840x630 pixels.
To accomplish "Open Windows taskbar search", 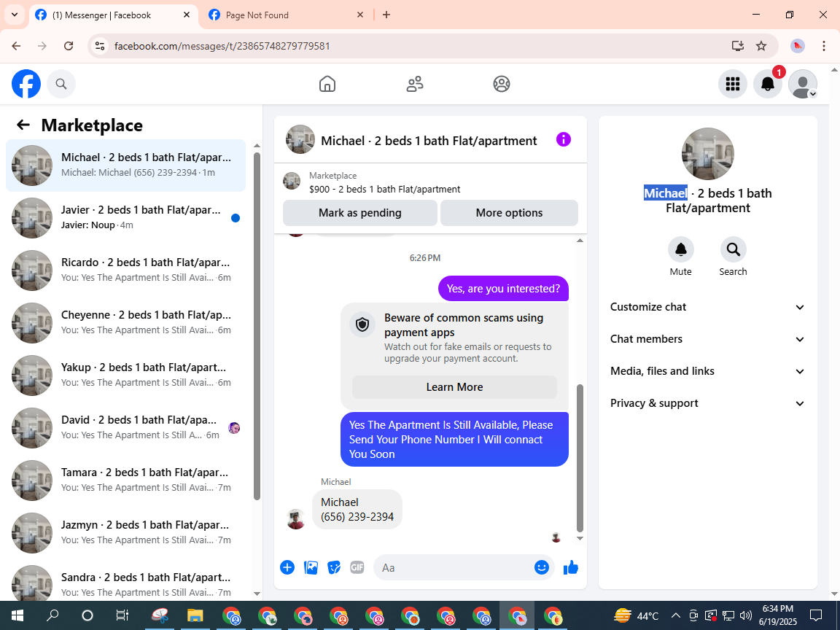I will (x=52, y=615).
